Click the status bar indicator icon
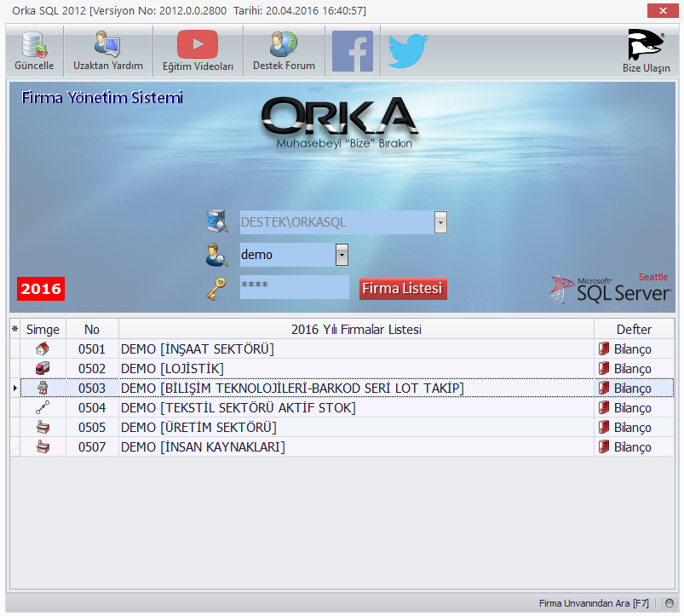Viewport: 684px width, 616px height. pos(670,603)
